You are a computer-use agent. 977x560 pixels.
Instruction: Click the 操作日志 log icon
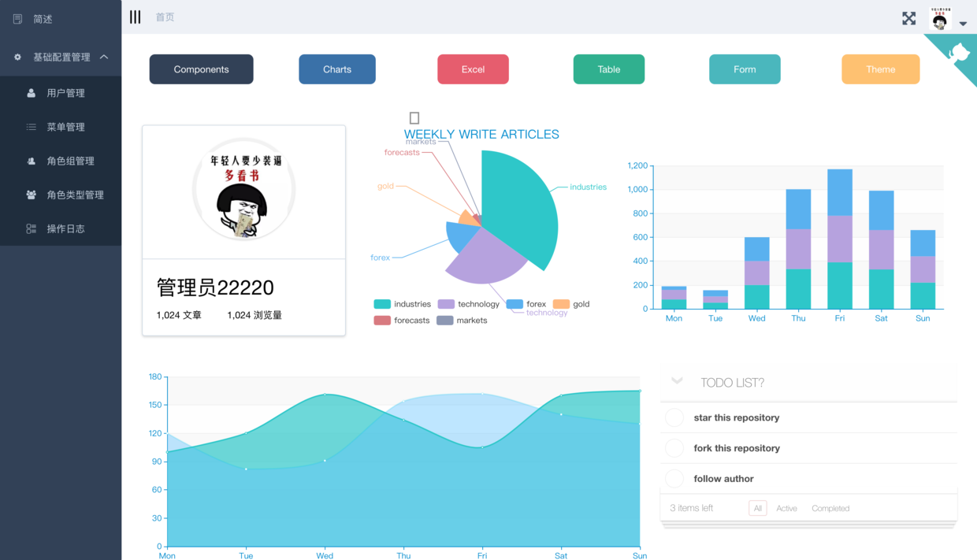pyautogui.click(x=32, y=228)
